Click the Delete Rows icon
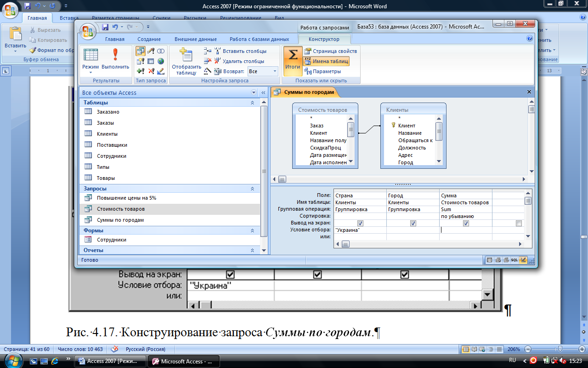This screenshot has height=368, width=588. click(x=208, y=61)
